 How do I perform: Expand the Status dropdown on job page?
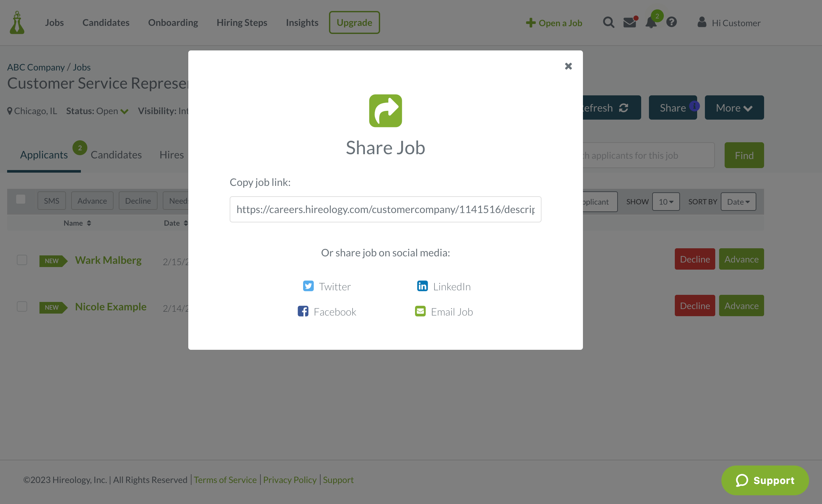(x=124, y=110)
